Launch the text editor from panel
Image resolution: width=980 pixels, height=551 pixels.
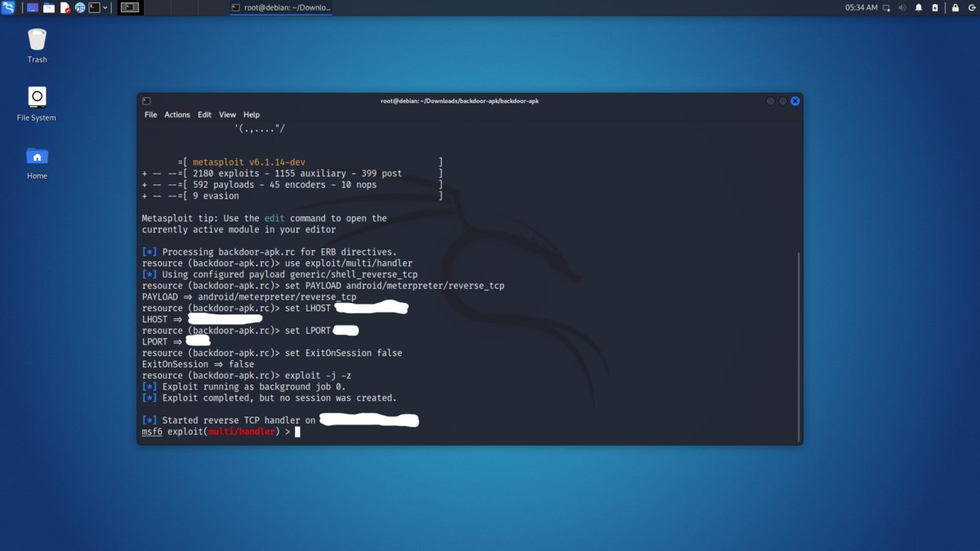[x=65, y=7]
